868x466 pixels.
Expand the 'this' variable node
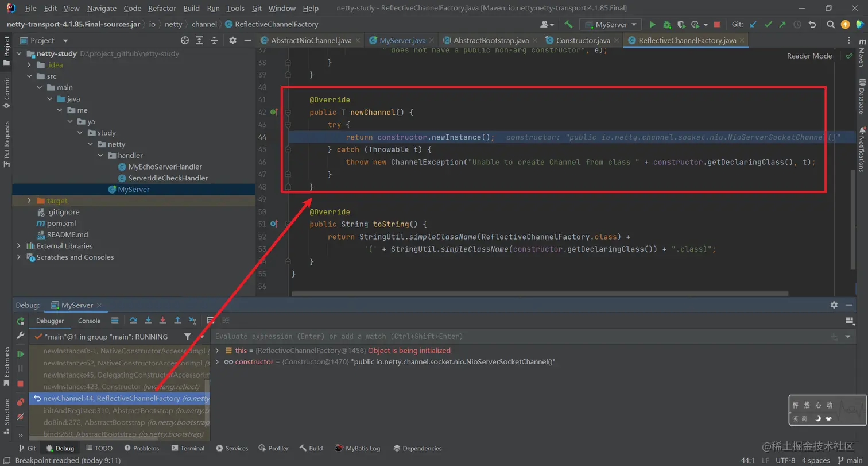click(x=217, y=351)
